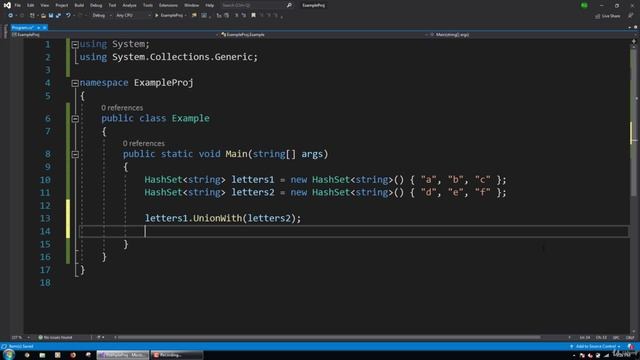The image size is (640, 360).
Task: Open the Recording app in taskbar
Action: (x=176, y=355)
